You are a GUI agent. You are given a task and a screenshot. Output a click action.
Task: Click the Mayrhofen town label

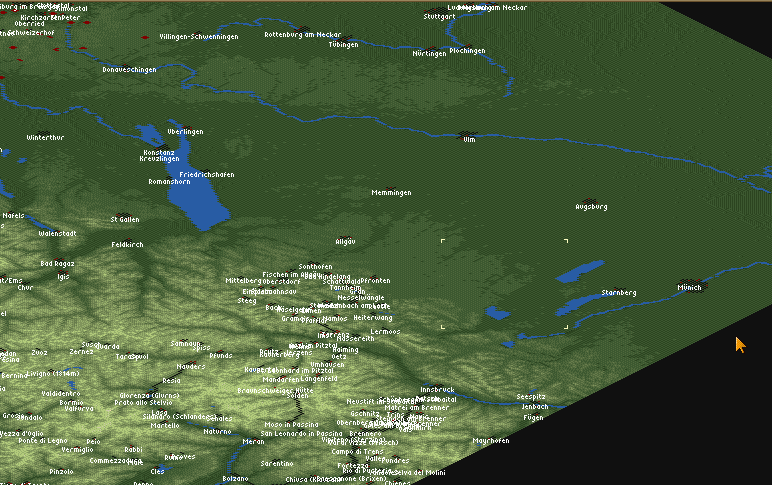click(x=491, y=440)
